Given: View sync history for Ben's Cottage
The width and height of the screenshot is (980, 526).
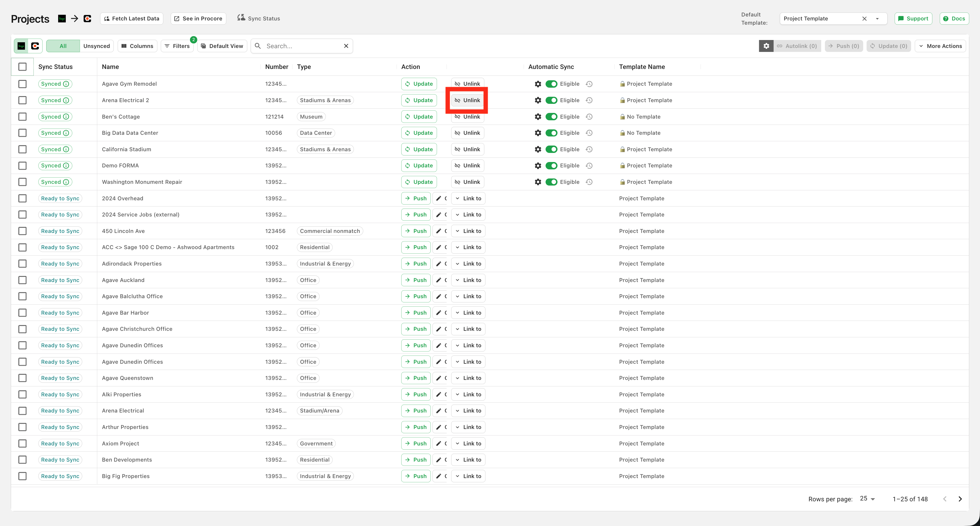Looking at the screenshot, I should tap(589, 117).
